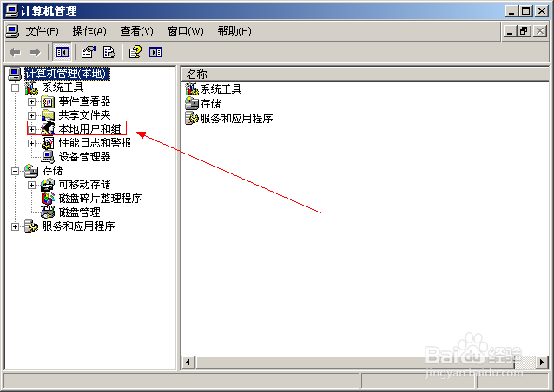Toggle the action pane toolbar button
The height and width of the screenshot is (392, 554).
tap(155, 53)
